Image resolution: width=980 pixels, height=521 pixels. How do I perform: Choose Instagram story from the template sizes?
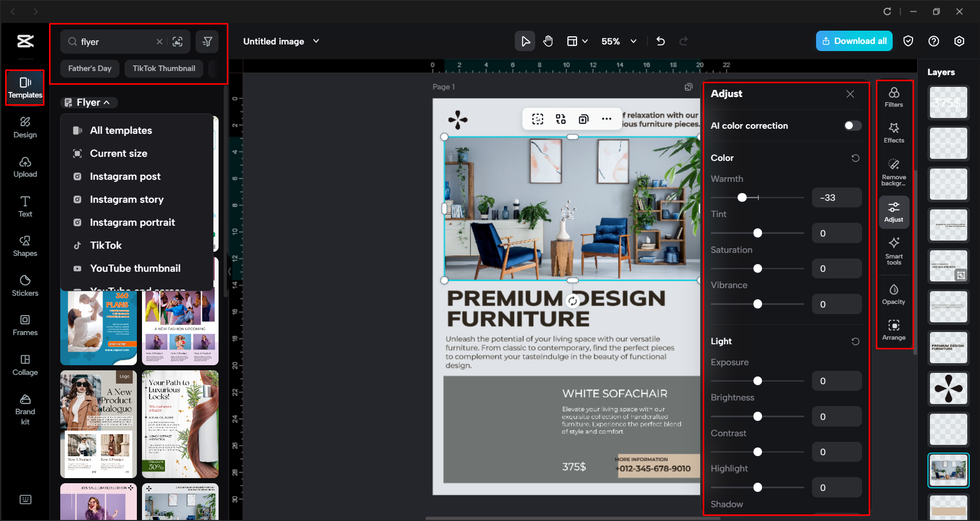point(126,199)
